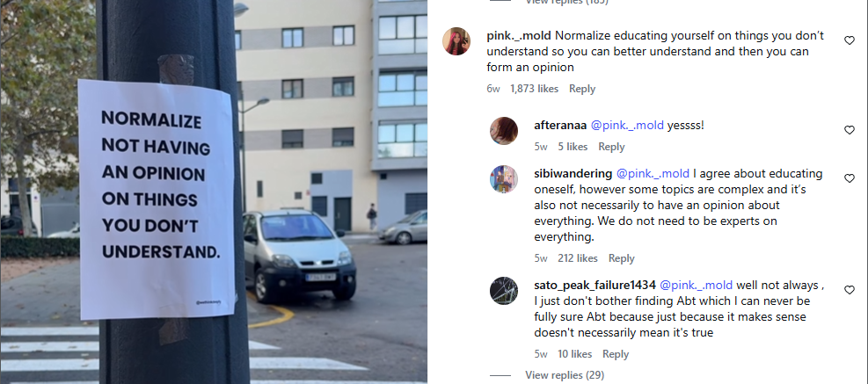
Task: View the 212 likes on the reply
Action: pyautogui.click(x=577, y=258)
